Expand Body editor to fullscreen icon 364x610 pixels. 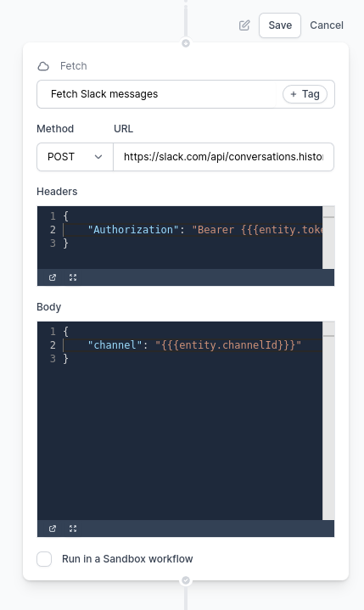pyautogui.click(x=73, y=529)
